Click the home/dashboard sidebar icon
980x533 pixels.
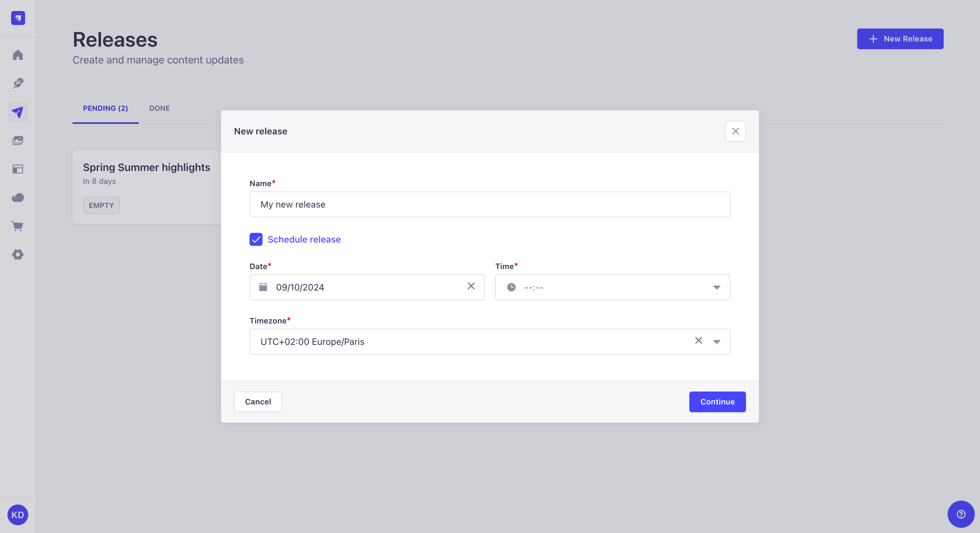click(x=18, y=54)
